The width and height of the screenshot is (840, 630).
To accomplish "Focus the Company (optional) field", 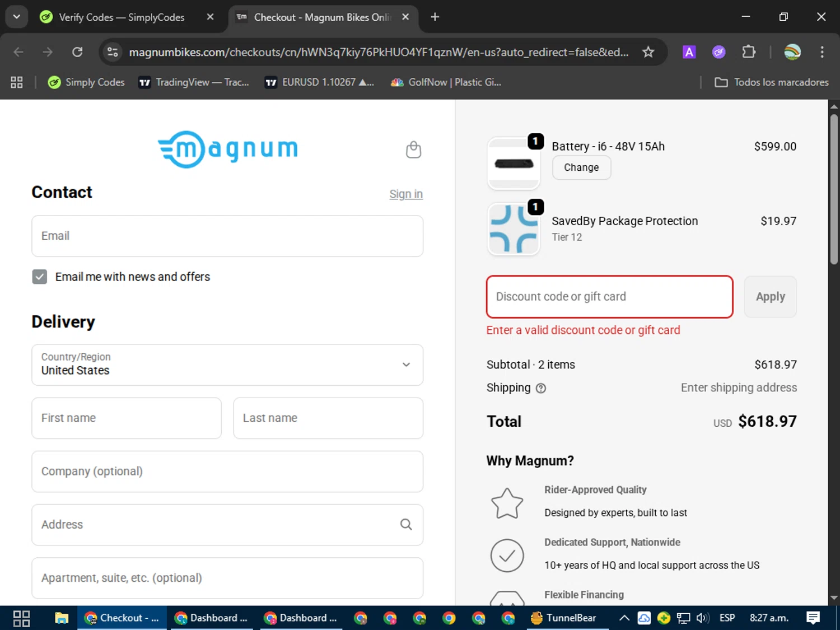I will tap(227, 472).
